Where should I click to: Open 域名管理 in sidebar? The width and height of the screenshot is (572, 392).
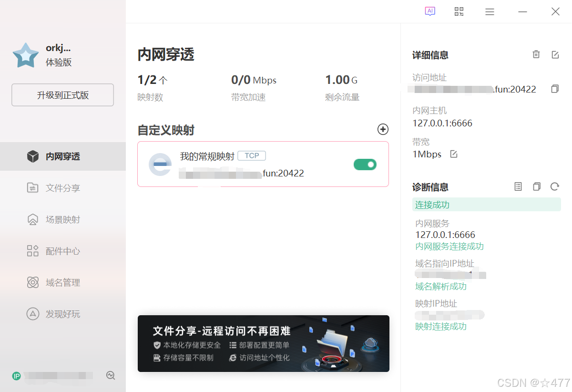coord(63,282)
